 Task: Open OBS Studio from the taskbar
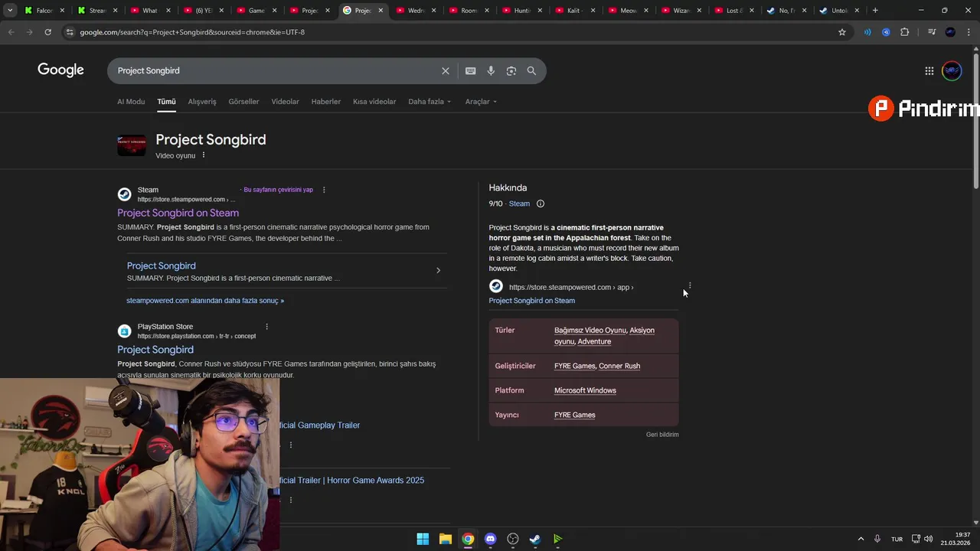click(513, 539)
